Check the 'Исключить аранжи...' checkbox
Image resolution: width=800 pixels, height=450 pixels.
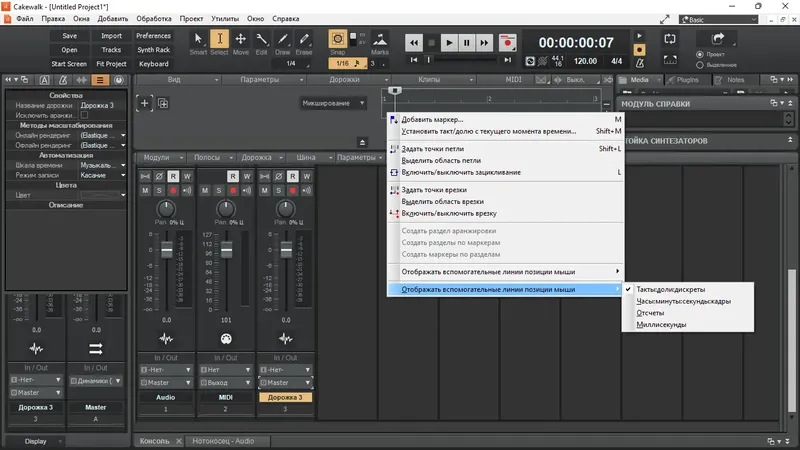click(85, 116)
